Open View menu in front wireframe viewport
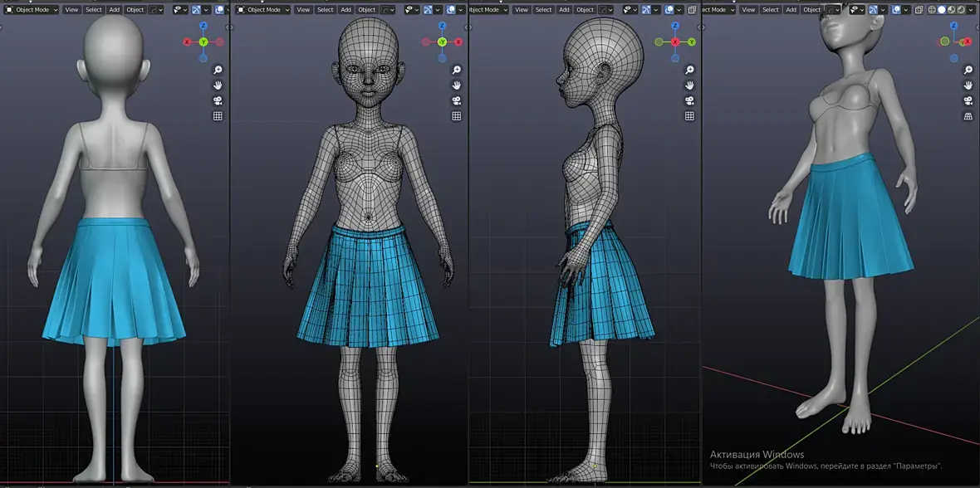Screen dimensions: 980x488 [x=303, y=9]
